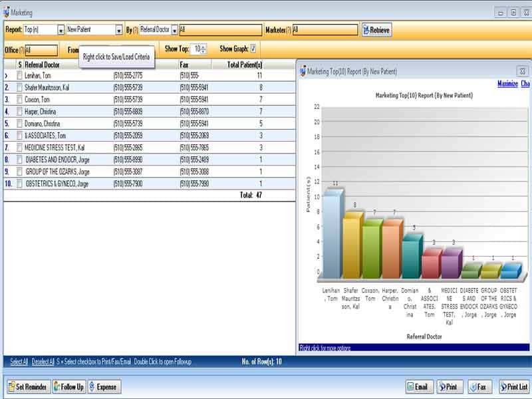
Task: Click the Follow Up button
Action: point(69,386)
